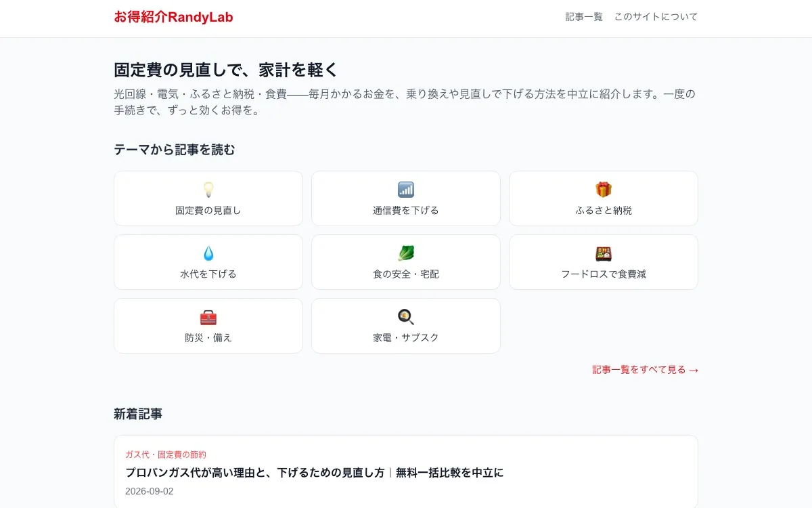
Task: Click the フードロスで食費減 card label
Action: click(604, 274)
